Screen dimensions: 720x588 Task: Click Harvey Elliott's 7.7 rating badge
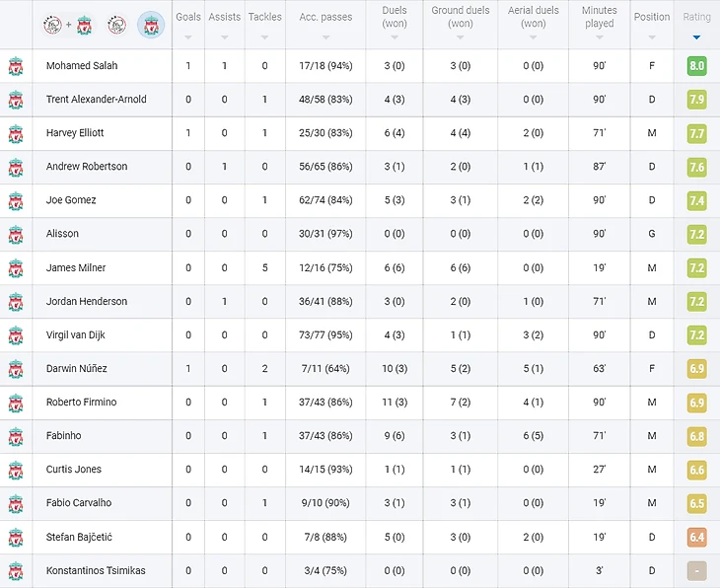[696, 133]
